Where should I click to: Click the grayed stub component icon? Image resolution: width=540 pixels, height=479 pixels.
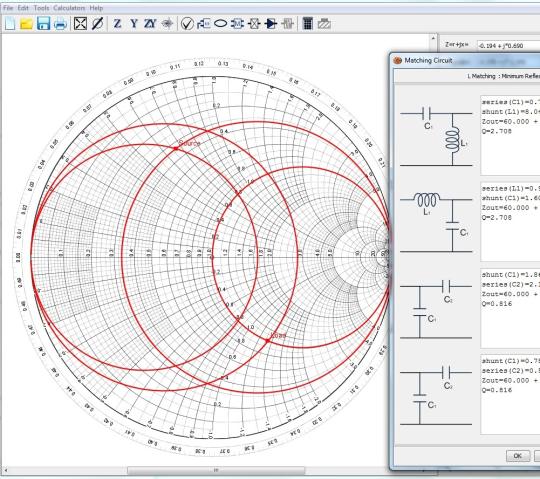click(x=288, y=24)
